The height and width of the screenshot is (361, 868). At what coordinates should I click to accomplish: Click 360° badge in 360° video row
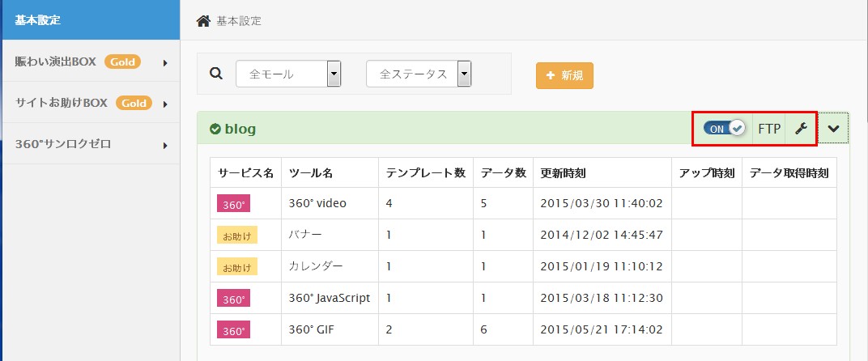(x=234, y=204)
